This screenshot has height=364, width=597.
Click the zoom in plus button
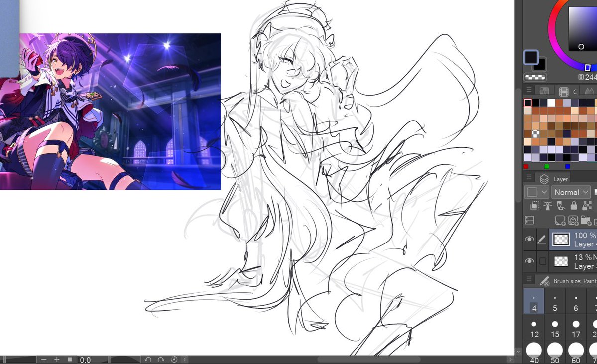pos(56,359)
